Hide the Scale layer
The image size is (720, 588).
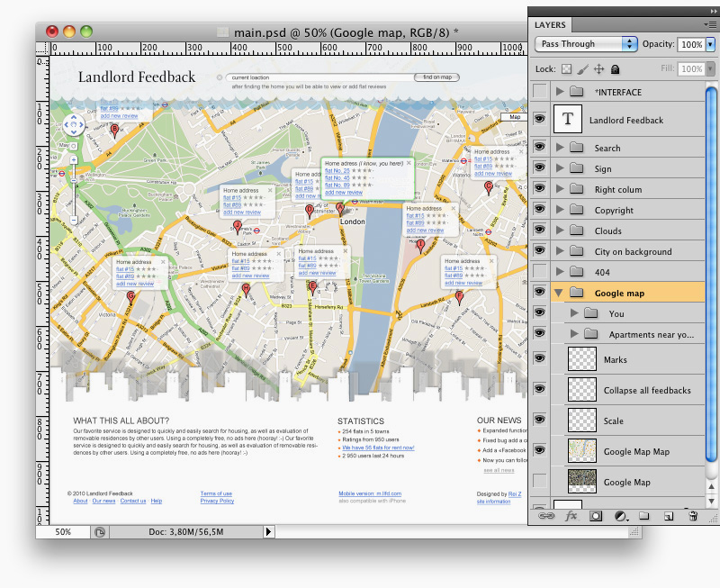pyautogui.click(x=540, y=420)
